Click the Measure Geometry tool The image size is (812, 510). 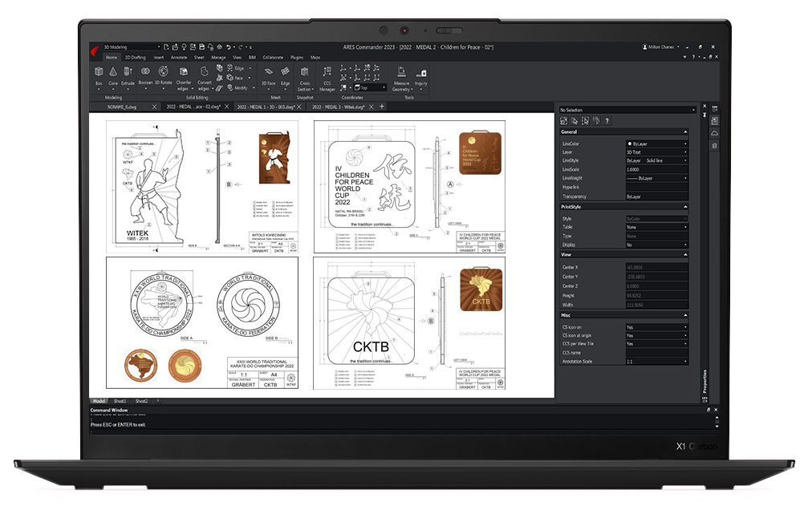(401, 78)
